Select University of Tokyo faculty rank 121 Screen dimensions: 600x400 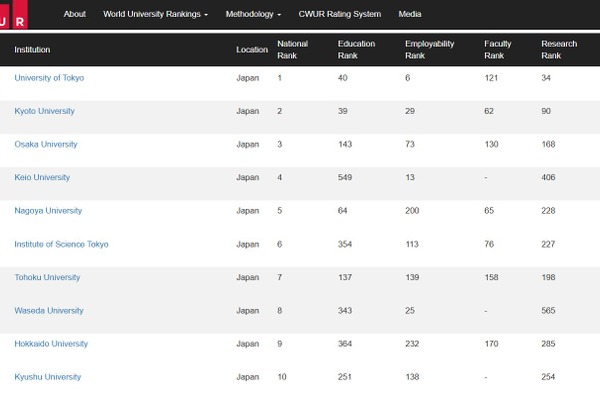point(491,78)
